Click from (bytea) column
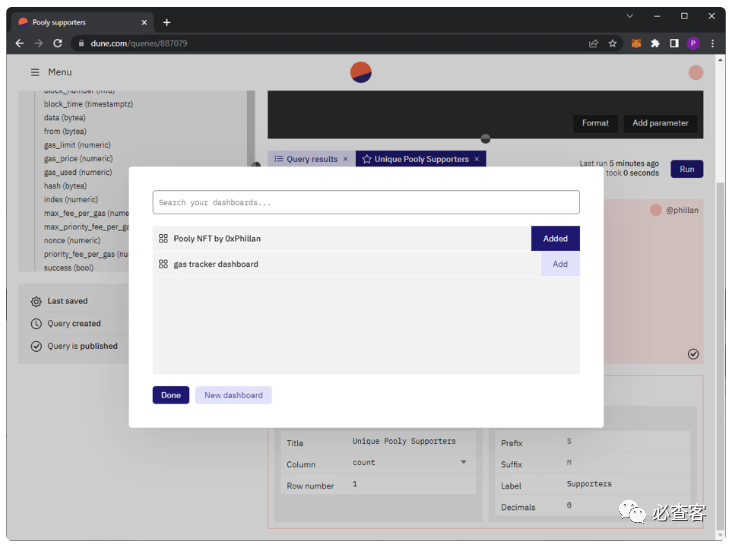 (65, 132)
